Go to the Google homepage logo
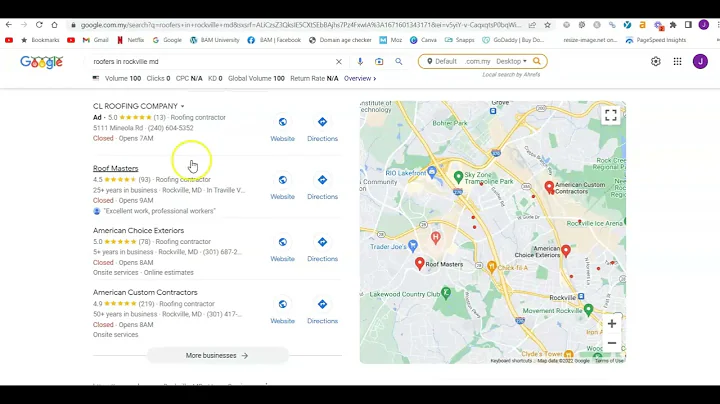This screenshot has width=720, height=404. [41, 62]
